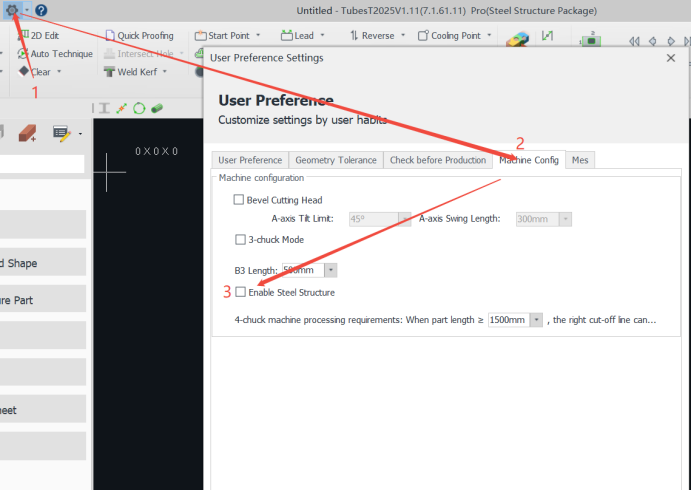
Task: Click the green chart icon in the ribbon
Action: pyautogui.click(x=547, y=36)
